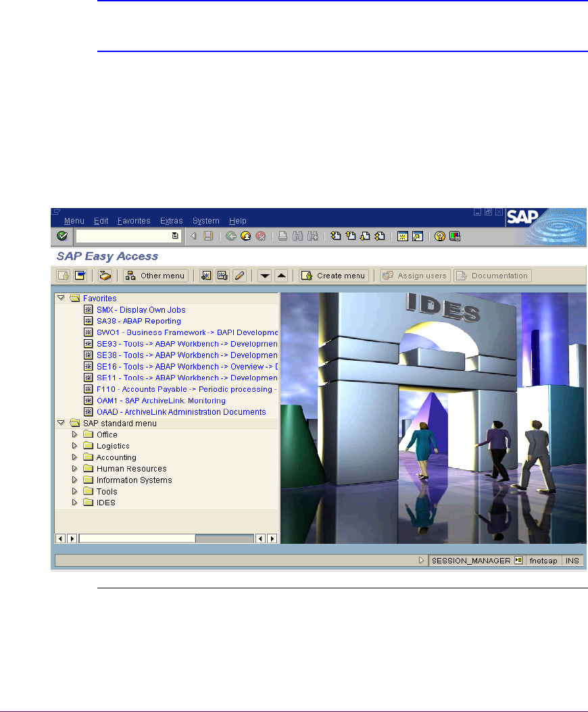Open F110 Accounts Payable favorite
This screenshot has width=588, height=712.
[x=187, y=389]
